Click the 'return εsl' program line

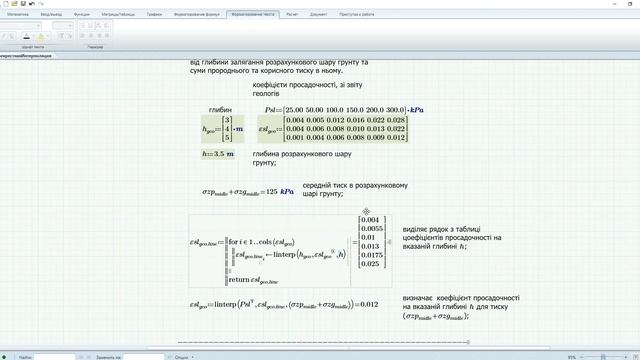[x=253, y=280]
